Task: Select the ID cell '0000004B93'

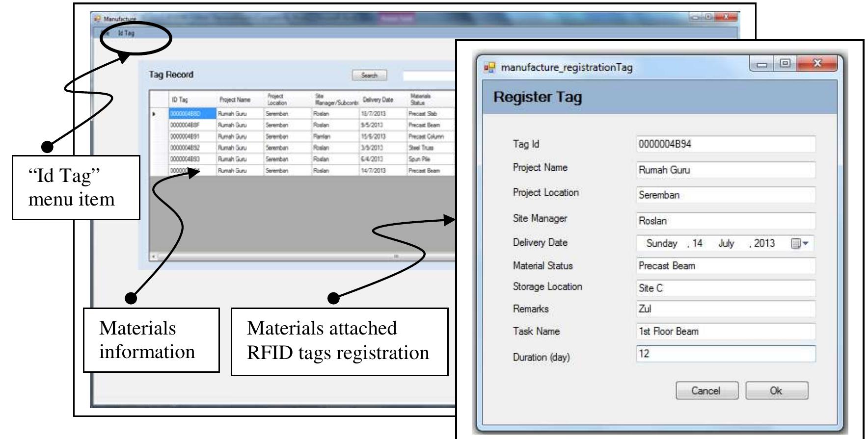Action: 192,159
